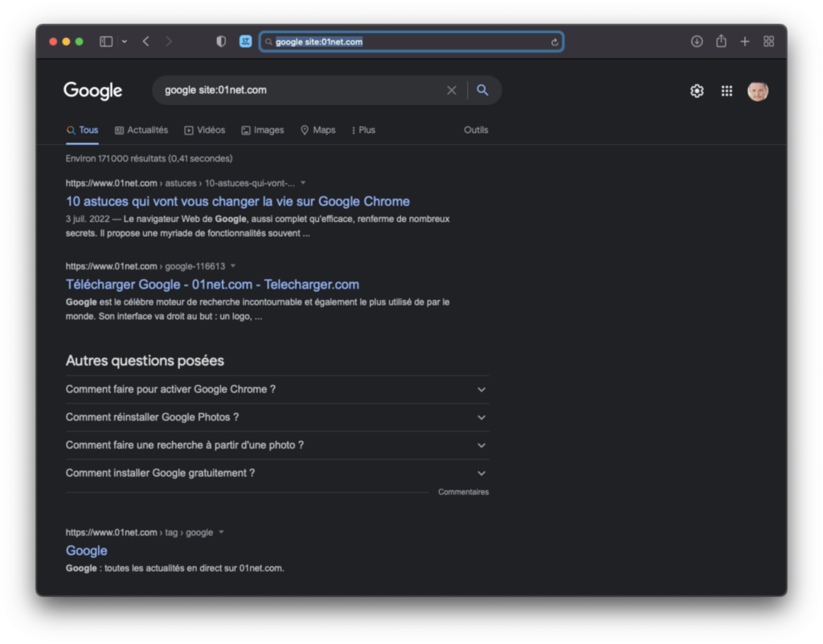Open 'Télécharger Google - 01net.com' result
The width and height of the screenshot is (823, 644).
click(x=212, y=285)
